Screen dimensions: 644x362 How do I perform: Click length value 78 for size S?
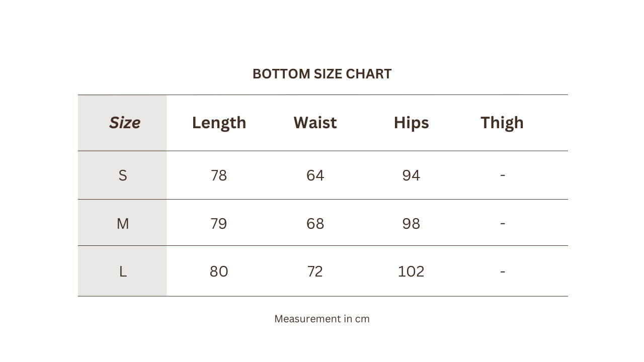pyautogui.click(x=219, y=175)
